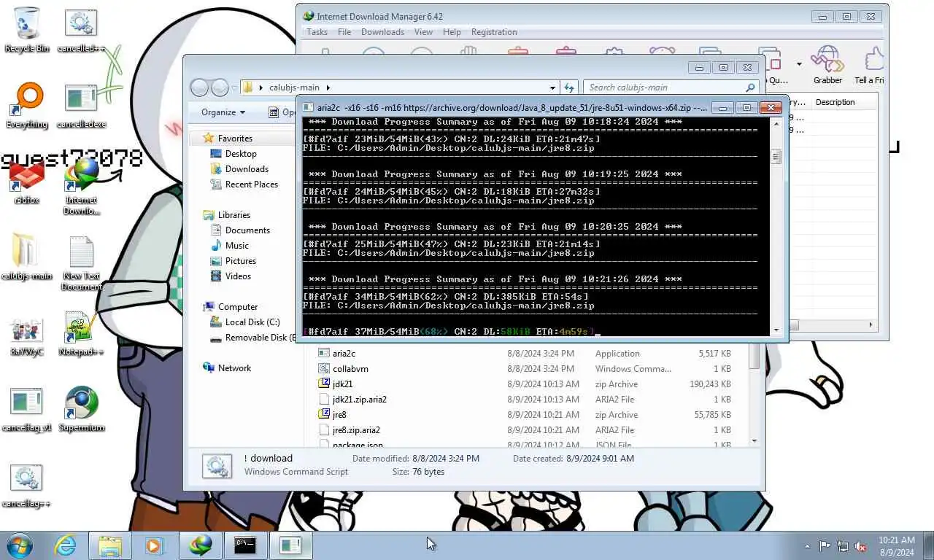Launch Supermium browser from desktop
Viewport: 934px width, 560px height.
[81, 410]
